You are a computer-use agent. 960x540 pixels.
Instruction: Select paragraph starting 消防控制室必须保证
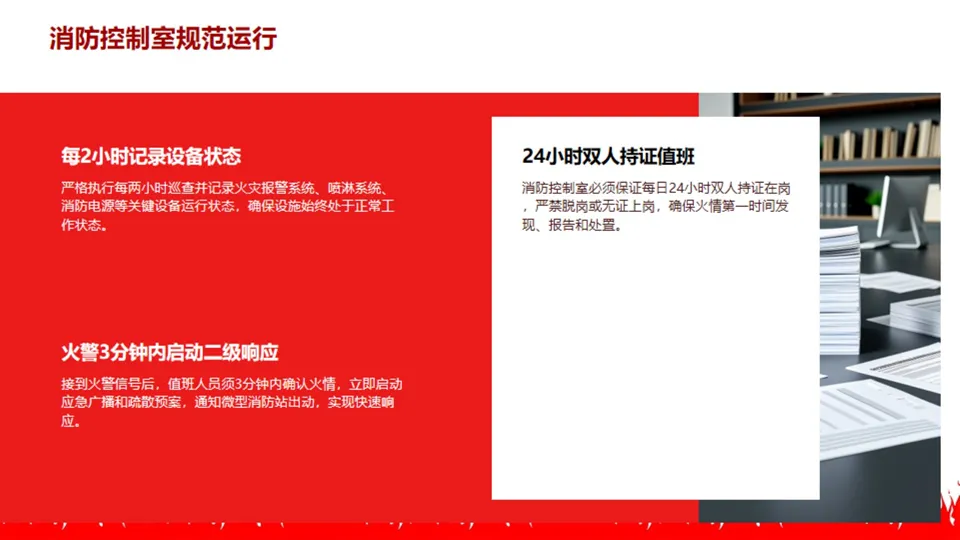(x=656, y=206)
